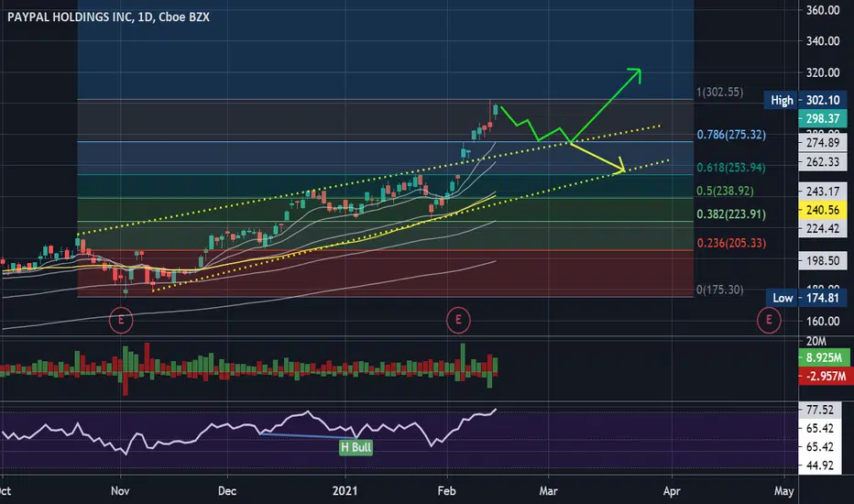Viewport: 854px width, 504px height.
Task: Select the 1(302.55) Fibonacci level label
Action: pos(720,92)
